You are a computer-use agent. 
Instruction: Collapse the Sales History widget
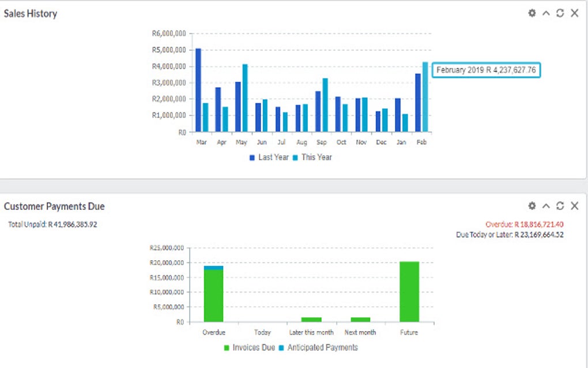pyautogui.click(x=545, y=13)
